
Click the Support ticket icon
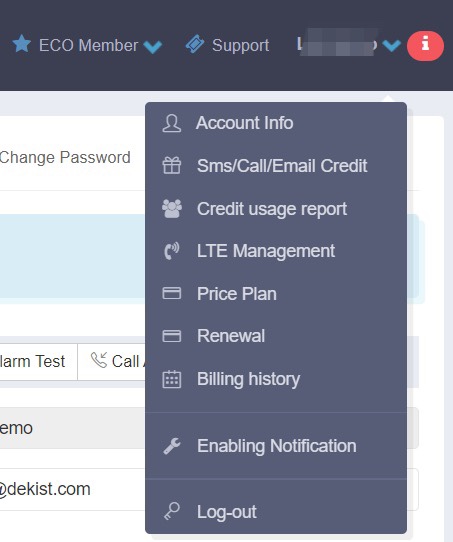tap(195, 44)
